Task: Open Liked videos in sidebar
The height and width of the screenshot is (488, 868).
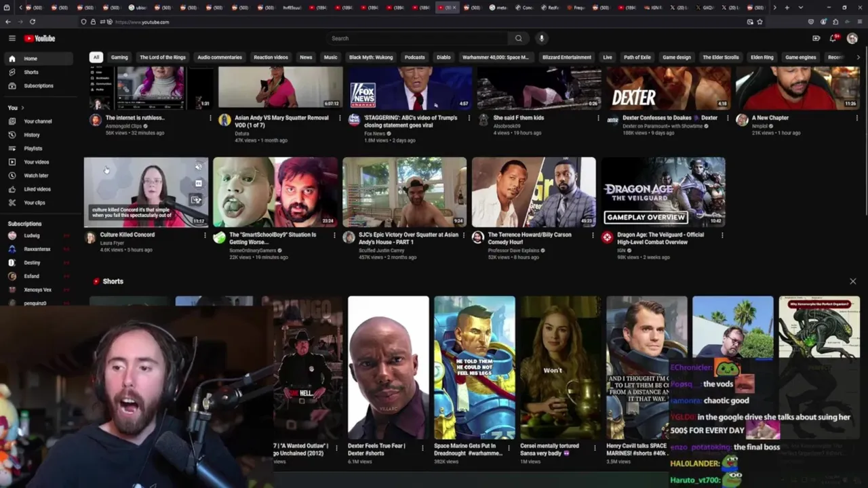Action: coord(39,189)
